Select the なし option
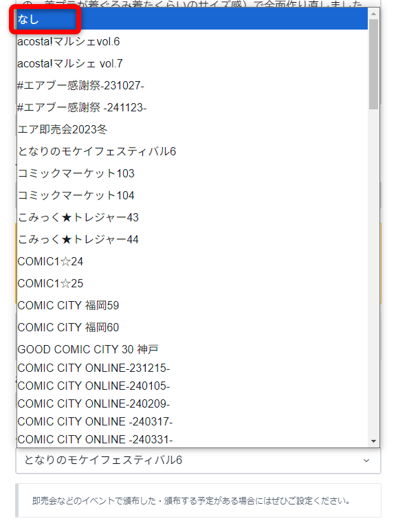Viewport: 398px width, 532px height. pyautogui.click(x=192, y=19)
